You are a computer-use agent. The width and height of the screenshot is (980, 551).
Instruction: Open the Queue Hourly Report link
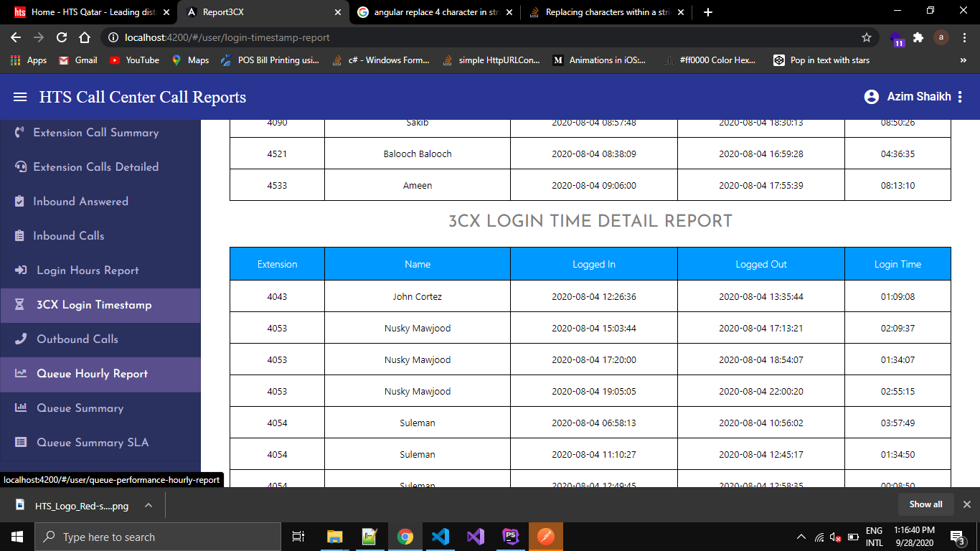pos(92,374)
